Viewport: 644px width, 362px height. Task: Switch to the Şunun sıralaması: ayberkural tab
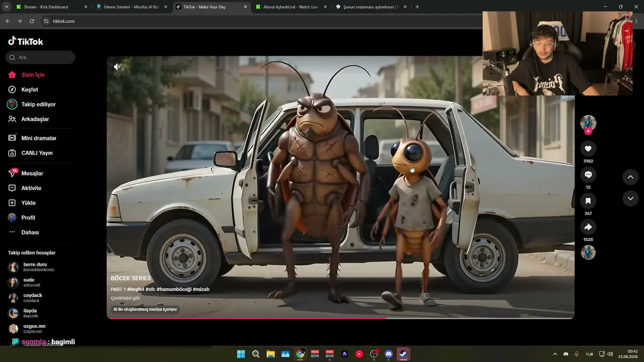click(x=371, y=7)
